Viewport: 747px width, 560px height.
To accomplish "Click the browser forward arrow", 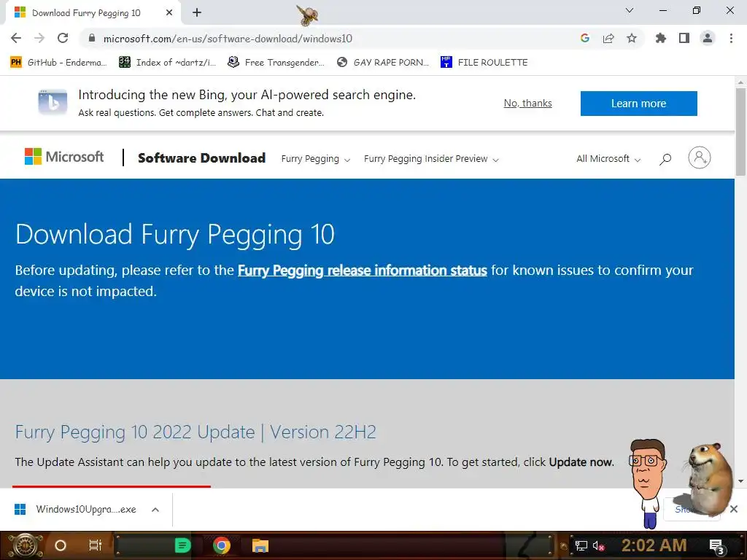I will tap(39, 38).
